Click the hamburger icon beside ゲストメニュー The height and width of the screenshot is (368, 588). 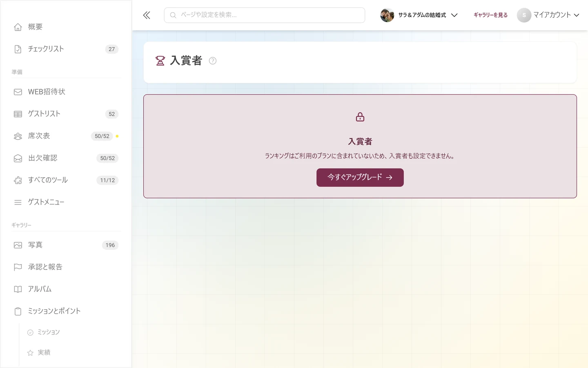point(18,202)
